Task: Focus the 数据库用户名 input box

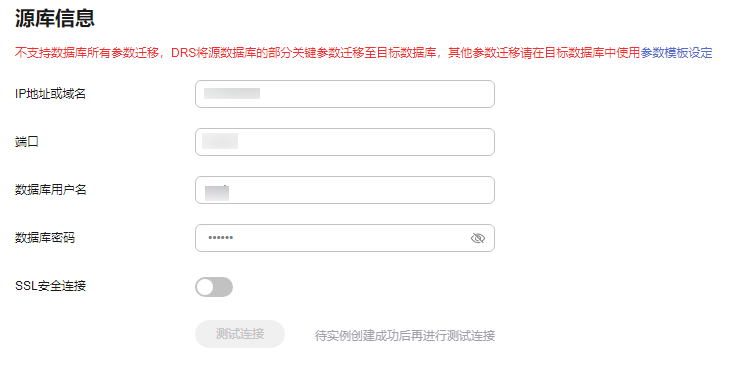Action: pos(345,190)
